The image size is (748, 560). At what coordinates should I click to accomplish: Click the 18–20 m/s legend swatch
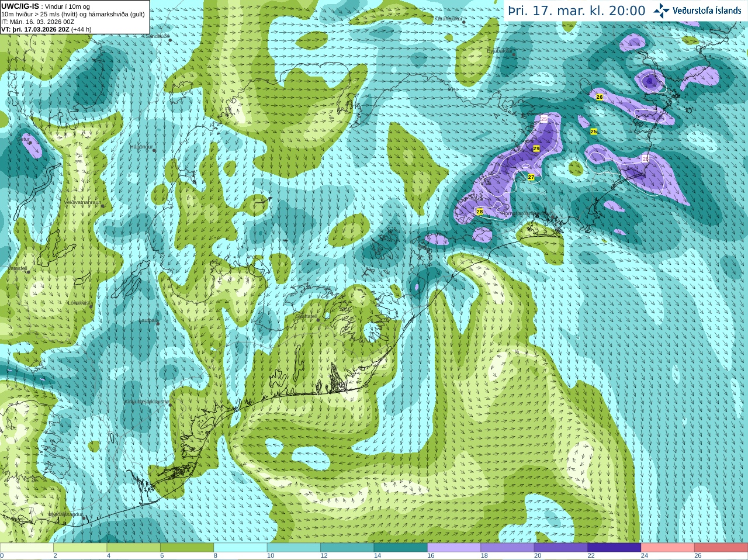pyautogui.click(x=507, y=548)
